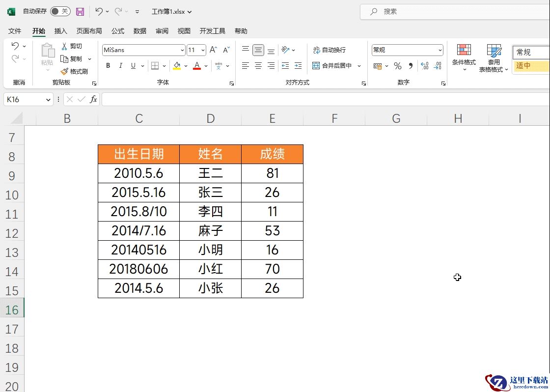Apply yellow fill color bucket
550x392 pixels.
pyautogui.click(x=177, y=66)
